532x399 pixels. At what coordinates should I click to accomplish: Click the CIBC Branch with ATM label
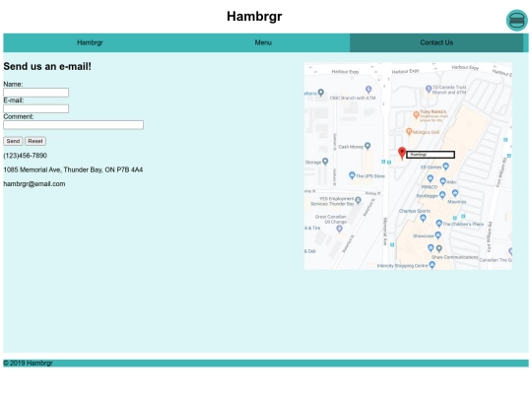click(353, 99)
